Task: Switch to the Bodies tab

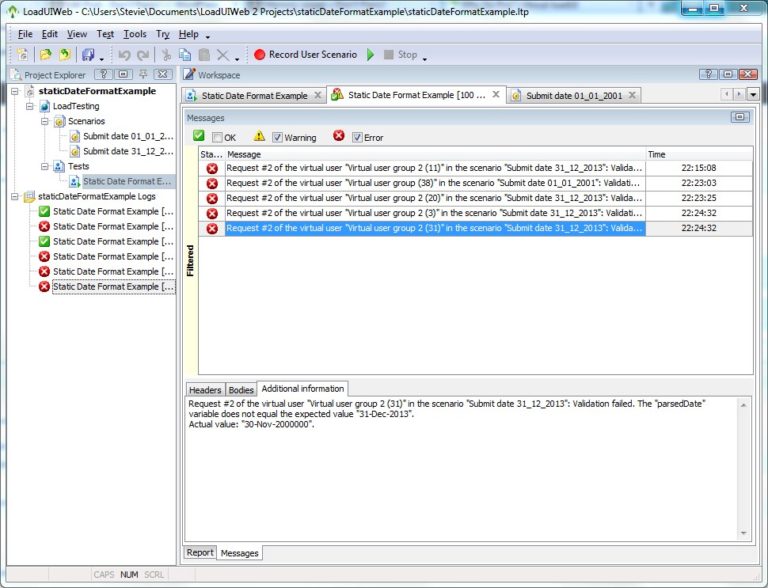Action: tap(241, 390)
